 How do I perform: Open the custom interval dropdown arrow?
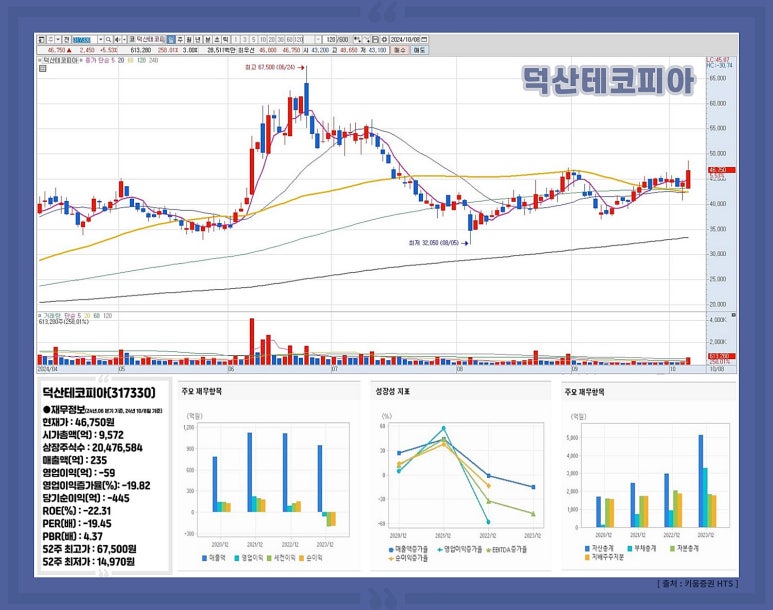click(318, 39)
